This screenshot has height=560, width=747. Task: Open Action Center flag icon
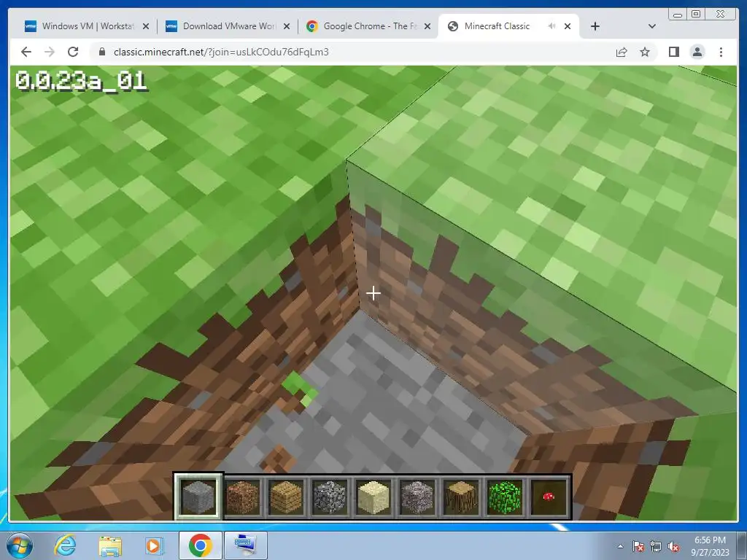click(638, 546)
